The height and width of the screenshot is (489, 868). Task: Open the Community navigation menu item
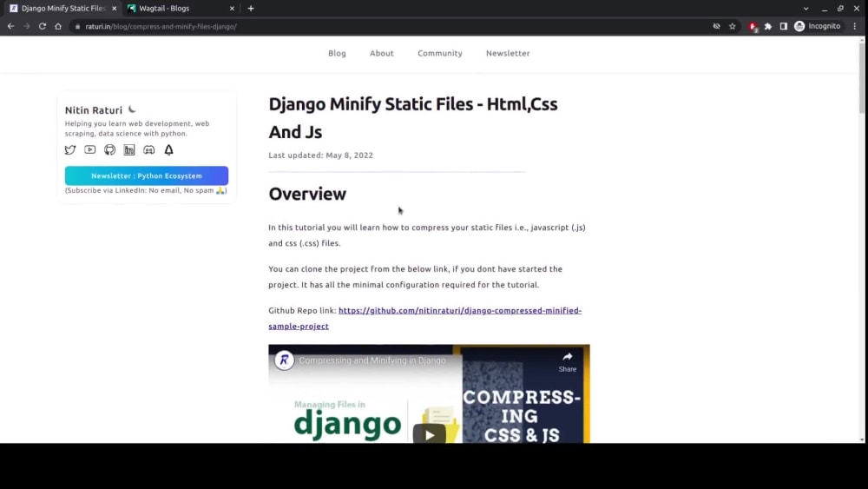coord(439,53)
